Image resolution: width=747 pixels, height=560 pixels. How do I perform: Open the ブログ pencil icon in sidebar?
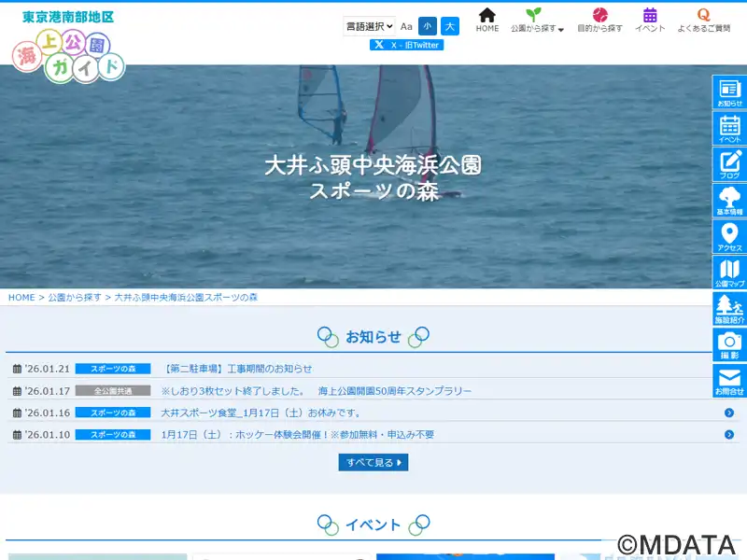(729, 165)
